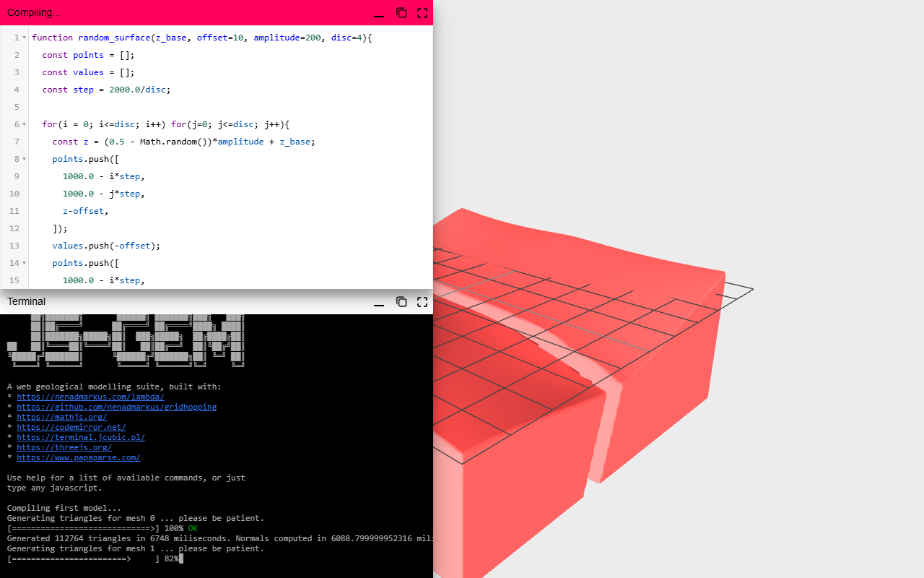Viewport: 924px width, 578px height.
Task: Pop out the Compiling editor panel
Action: 401,13
